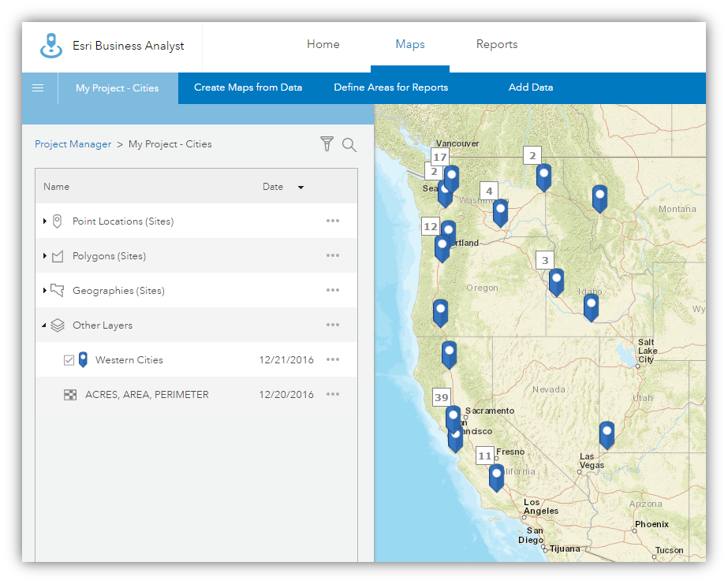Click the cluster pin labeled 39
This screenshot has height=584, width=728.
pos(454,418)
